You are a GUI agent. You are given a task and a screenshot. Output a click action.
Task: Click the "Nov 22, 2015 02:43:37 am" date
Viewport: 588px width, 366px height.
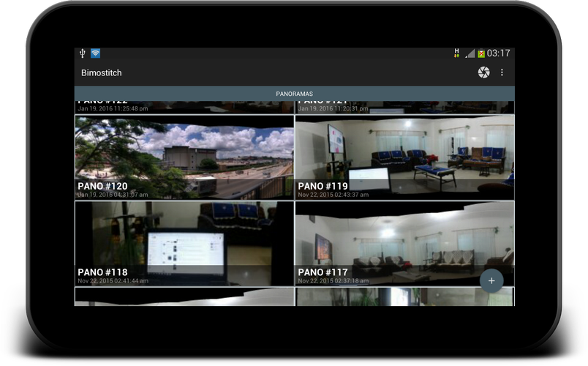tap(333, 195)
